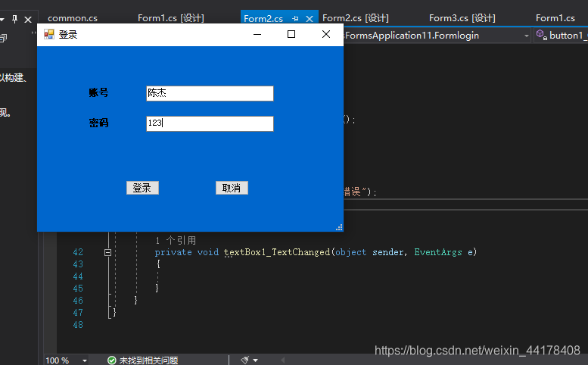Click the EventArgs type in code

pos(438,252)
